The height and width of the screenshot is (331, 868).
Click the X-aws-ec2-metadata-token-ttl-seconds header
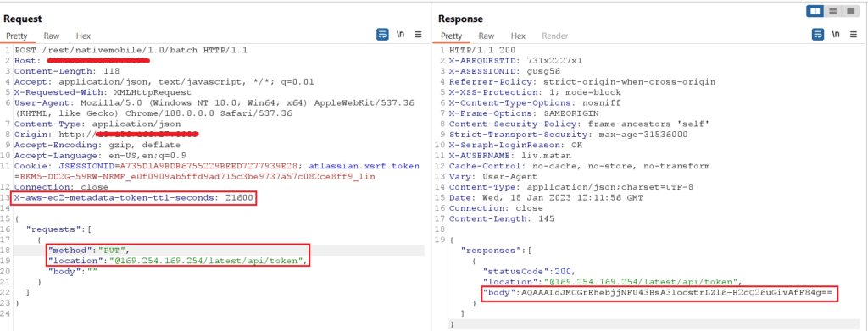click(135, 197)
